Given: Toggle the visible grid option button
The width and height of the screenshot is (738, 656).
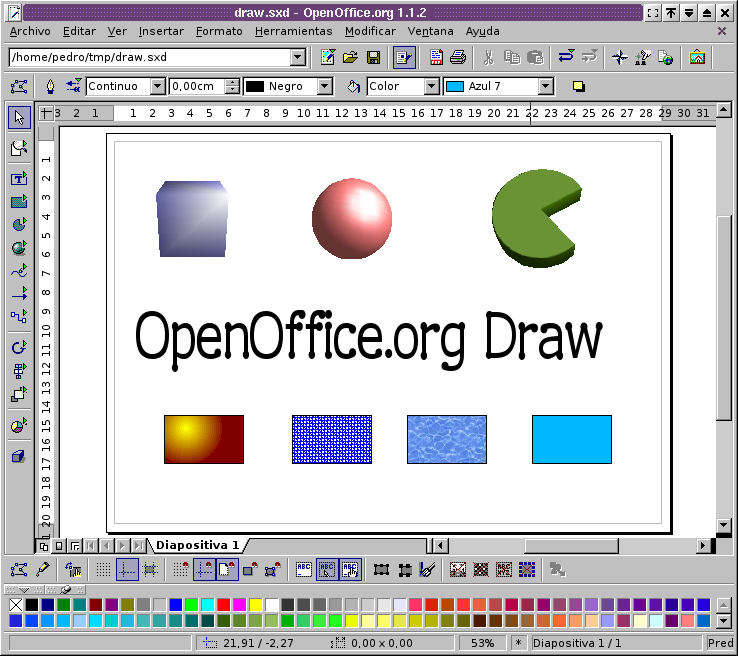Looking at the screenshot, I should (102, 570).
